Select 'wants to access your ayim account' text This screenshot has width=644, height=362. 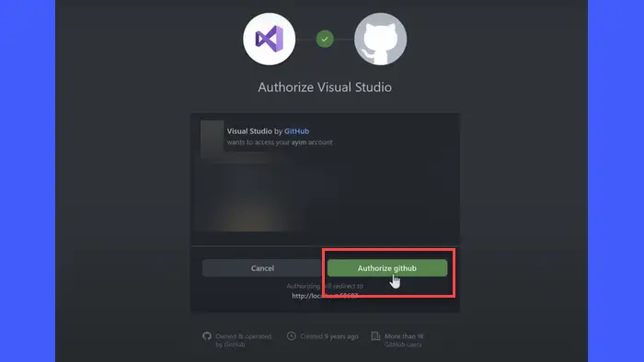click(x=280, y=142)
